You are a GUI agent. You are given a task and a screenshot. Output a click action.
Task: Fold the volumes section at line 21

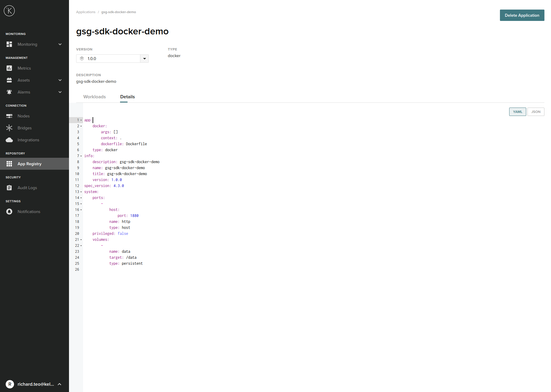(x=81, y=240)
